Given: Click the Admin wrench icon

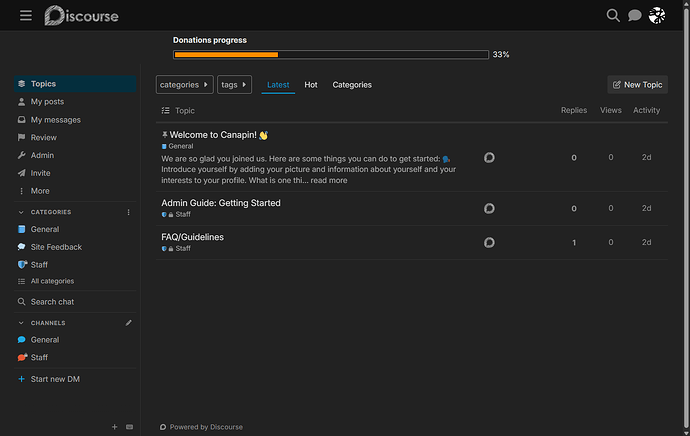Looking at the screenshot, I should tap(22, 155).
